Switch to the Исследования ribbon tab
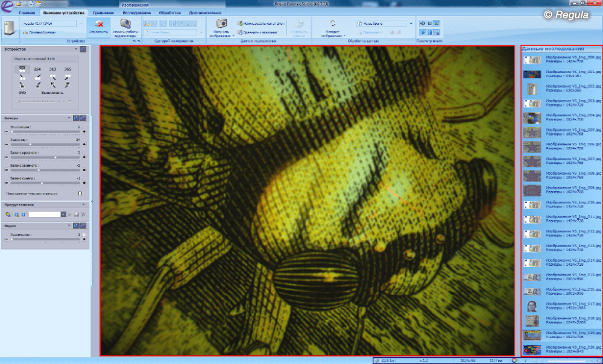 tap(136, 13)
